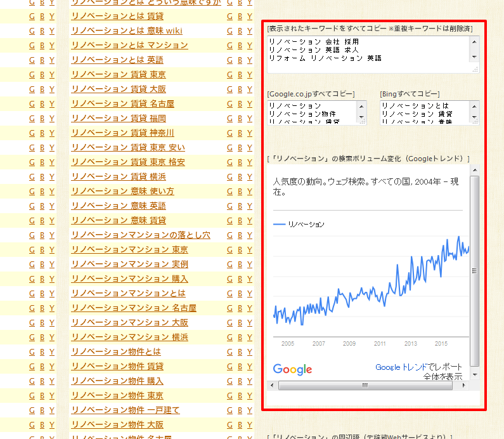504x439 pixels.
Task: Open the リノベーションマンション 名古屋 link
Action: point(134,308)
